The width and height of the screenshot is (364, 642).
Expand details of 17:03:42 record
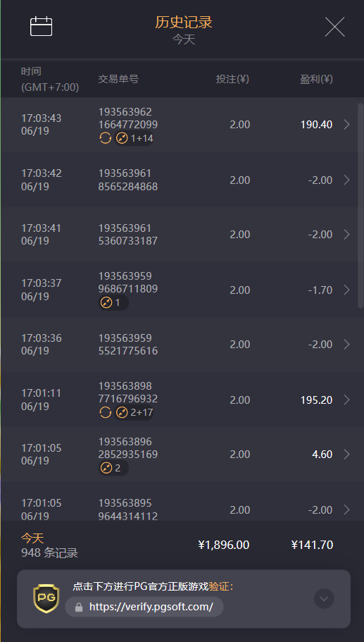[347, 180]
